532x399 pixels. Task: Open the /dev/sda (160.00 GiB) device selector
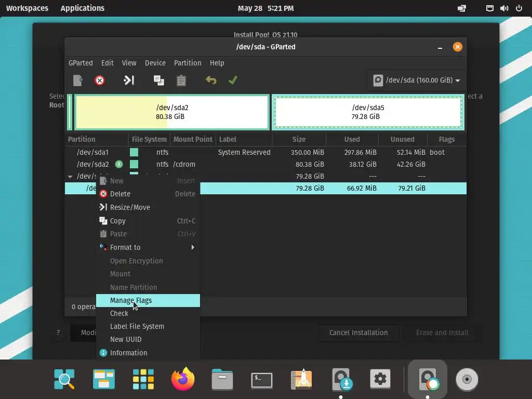click(x=416, y=81)
